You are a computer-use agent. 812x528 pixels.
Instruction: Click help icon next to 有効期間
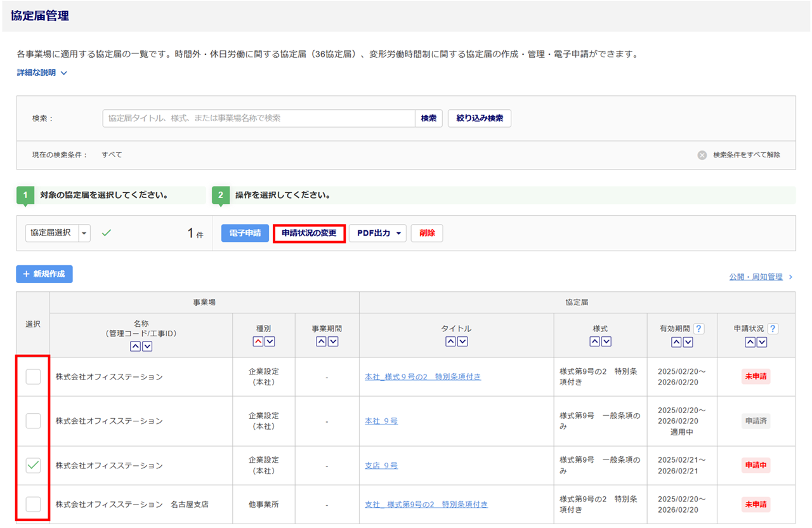(x=698, y=329)
